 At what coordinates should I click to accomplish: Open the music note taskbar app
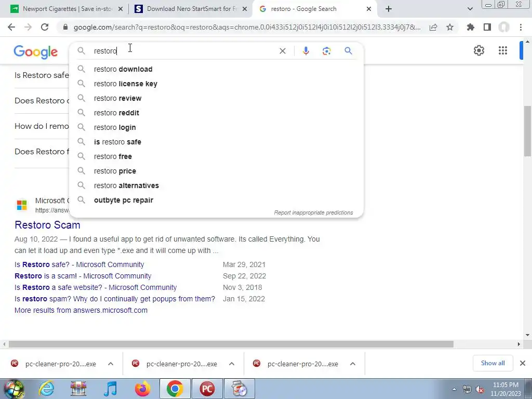110,389
